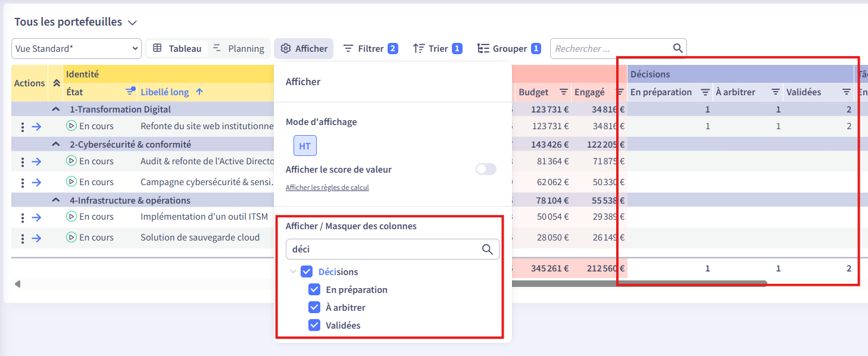This screenshot has height=356, width=868.
Task: Collapse the 2-Cybersécurité & conformité group
Action: coord(56,144)
